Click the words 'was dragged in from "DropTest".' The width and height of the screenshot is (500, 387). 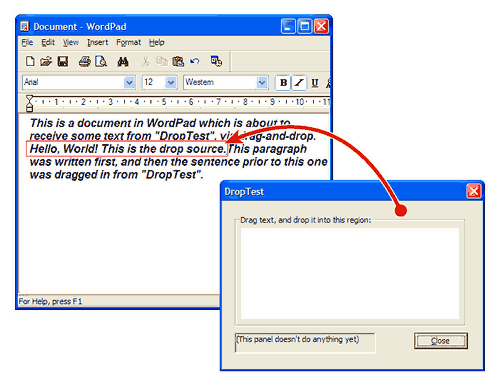[x=116, y=175]
